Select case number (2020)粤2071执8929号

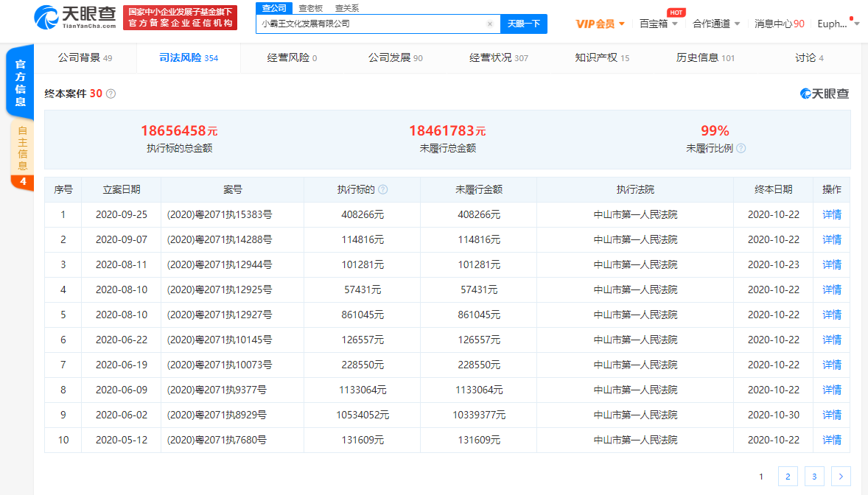pyautogui.click(x=217, y=415)
